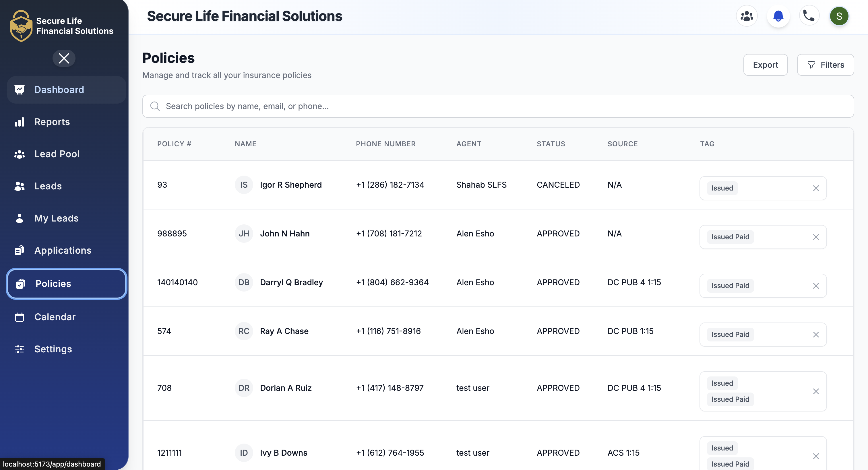Viewport: 868px width, 470px height.
Task: Clear tags for Dorian A Ruiz
Action: [816, 391]
